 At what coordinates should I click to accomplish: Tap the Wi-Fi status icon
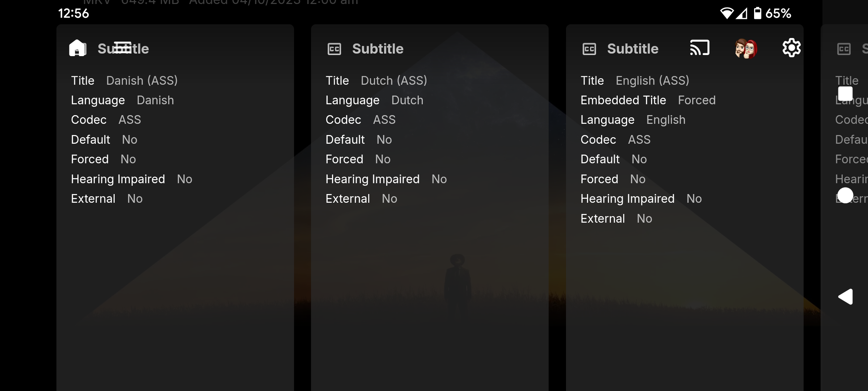726,13
